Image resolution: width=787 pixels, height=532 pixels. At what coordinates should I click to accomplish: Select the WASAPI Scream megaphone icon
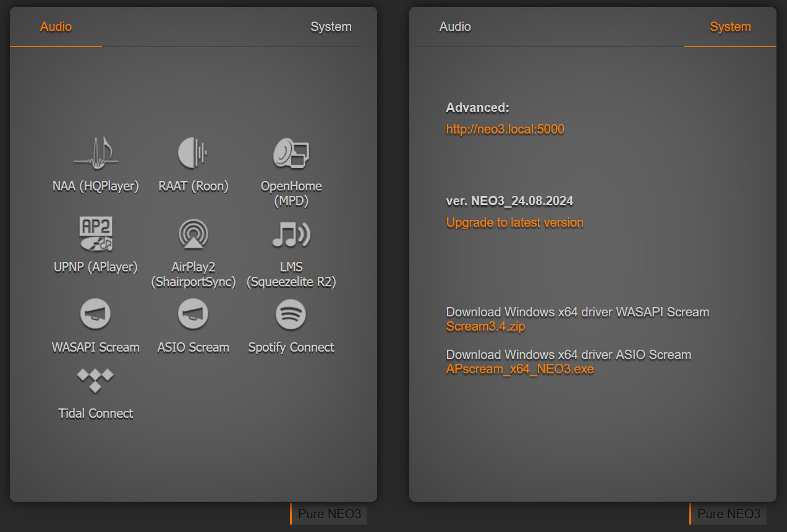tap(95, 315)
